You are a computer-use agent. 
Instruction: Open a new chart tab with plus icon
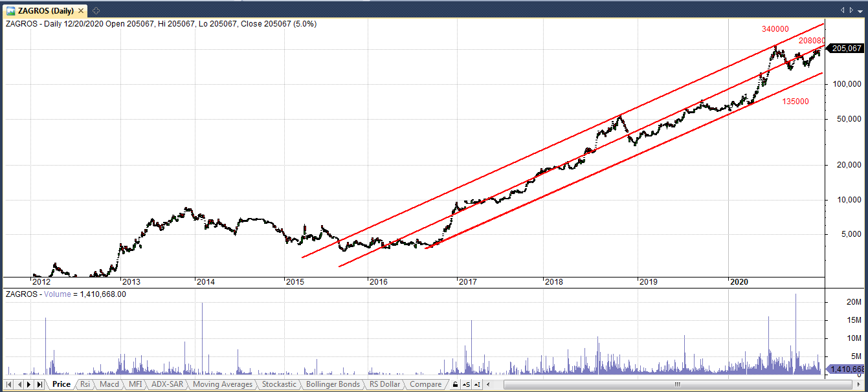(x=96, y=10)
